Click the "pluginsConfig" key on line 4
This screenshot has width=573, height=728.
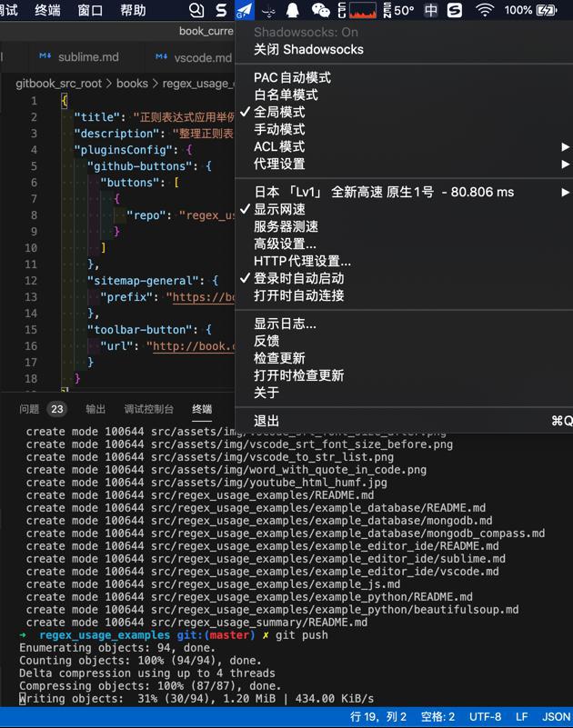point(126,150)
